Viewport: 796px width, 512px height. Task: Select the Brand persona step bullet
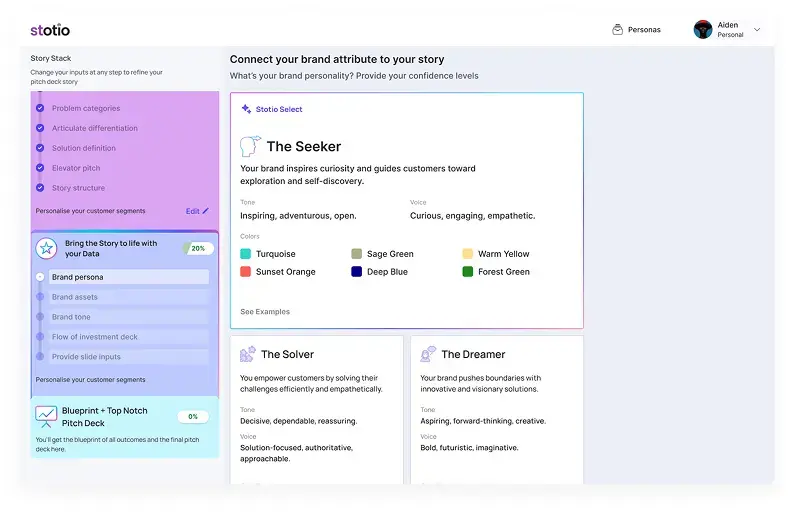40,277
